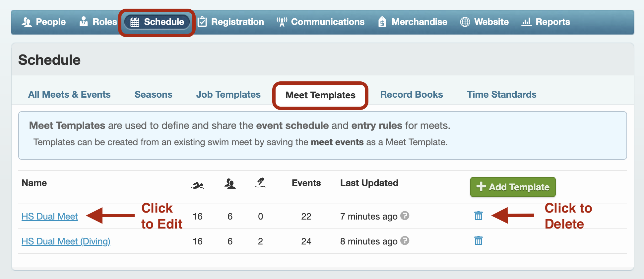The image size is (644, 279).
Task: Open the Roles menu
Action: coord(98,22)
